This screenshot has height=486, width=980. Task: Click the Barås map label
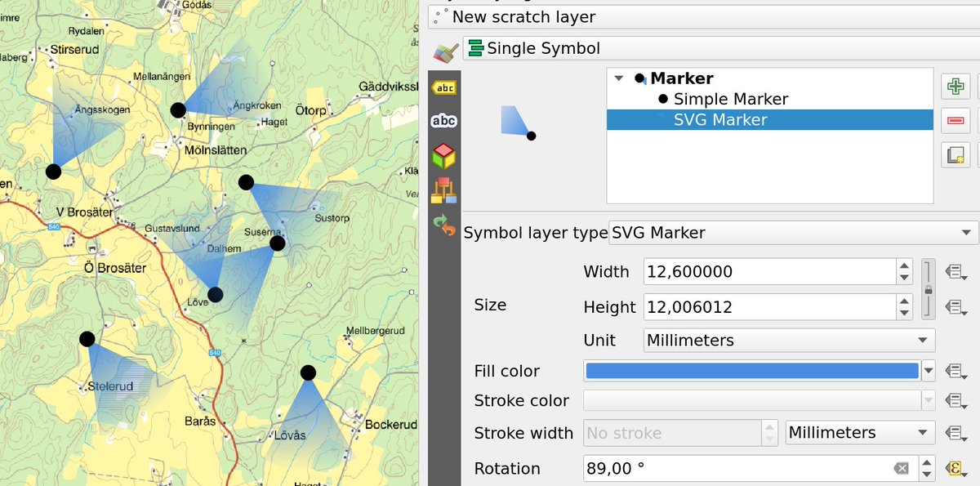click(201, 421)
